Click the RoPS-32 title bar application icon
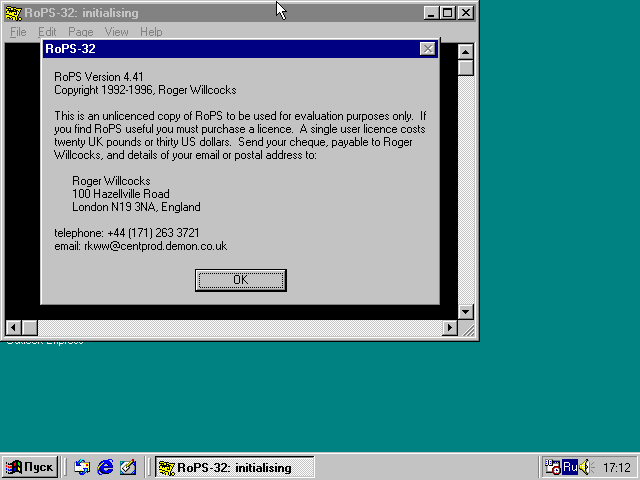 [x=14, y=13]
